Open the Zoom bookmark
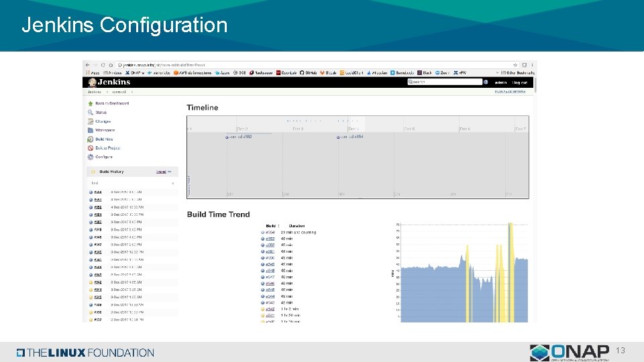644x362 pixels. point(442,72)
